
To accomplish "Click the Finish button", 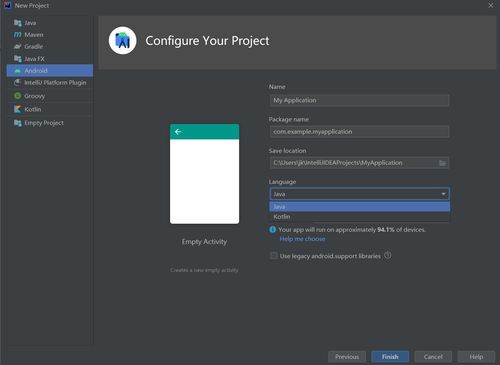I will 390,357.
